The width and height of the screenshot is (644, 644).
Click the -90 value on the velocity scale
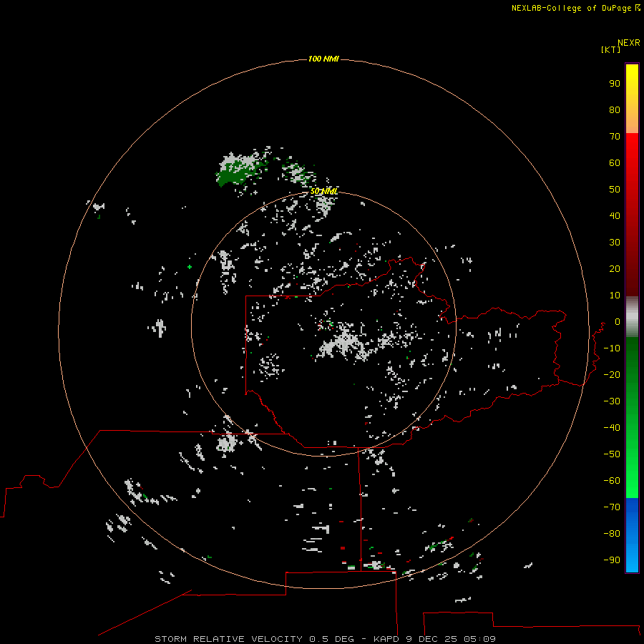pyautogui.click(x=612, y=560)
